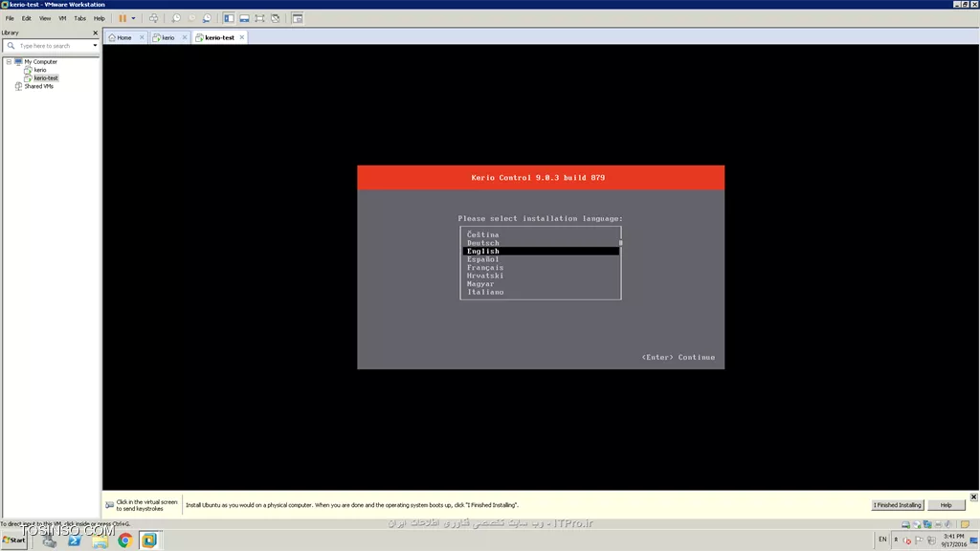The height and width of the screenshot is (551, 980).
Task: Collapse the My Computer tree node
Action: coord(9,62)
